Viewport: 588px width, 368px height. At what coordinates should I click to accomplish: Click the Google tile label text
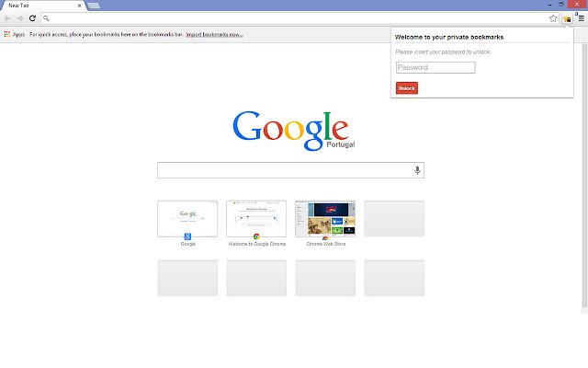coord(187,244)
